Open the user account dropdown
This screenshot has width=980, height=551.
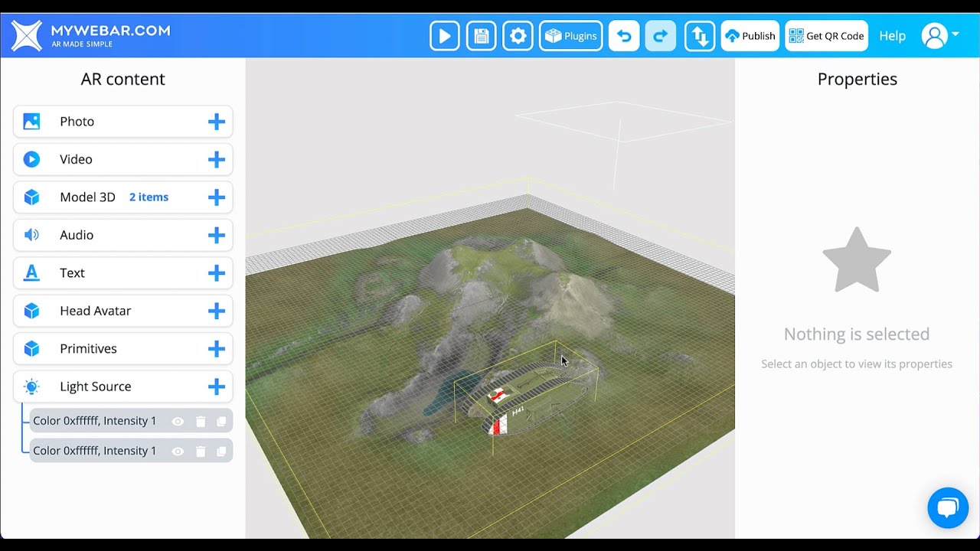(940, 36)
